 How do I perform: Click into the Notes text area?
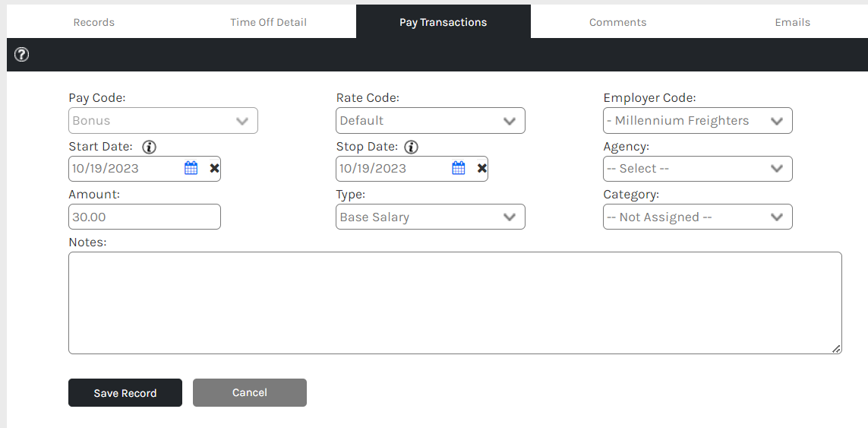click(x=455, y=303)
